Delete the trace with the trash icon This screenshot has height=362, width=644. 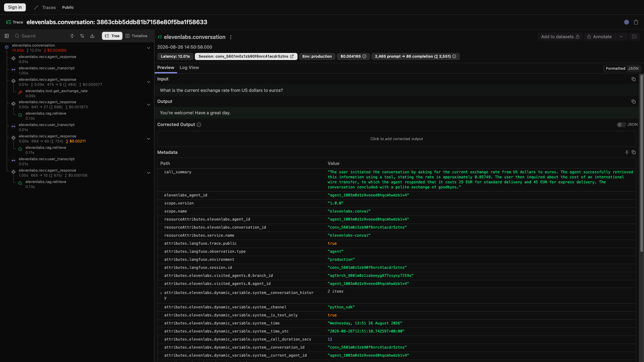(636, 22)
